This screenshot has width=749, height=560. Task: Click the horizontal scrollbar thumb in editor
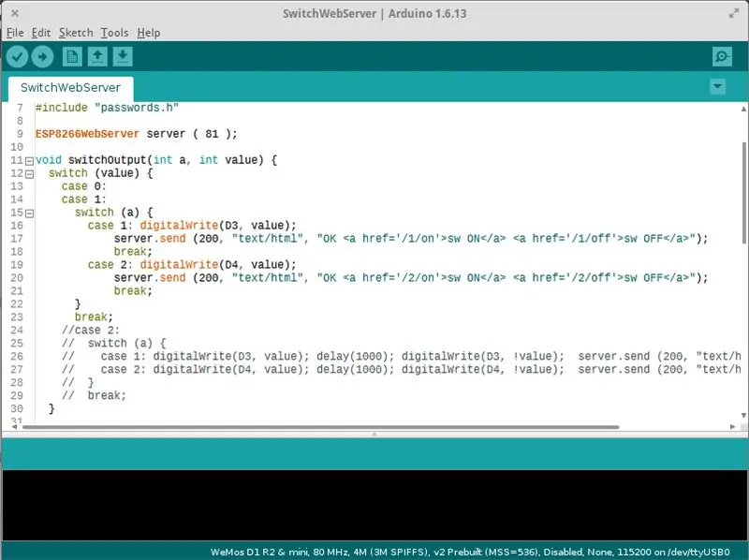click(x=320, y=427)
